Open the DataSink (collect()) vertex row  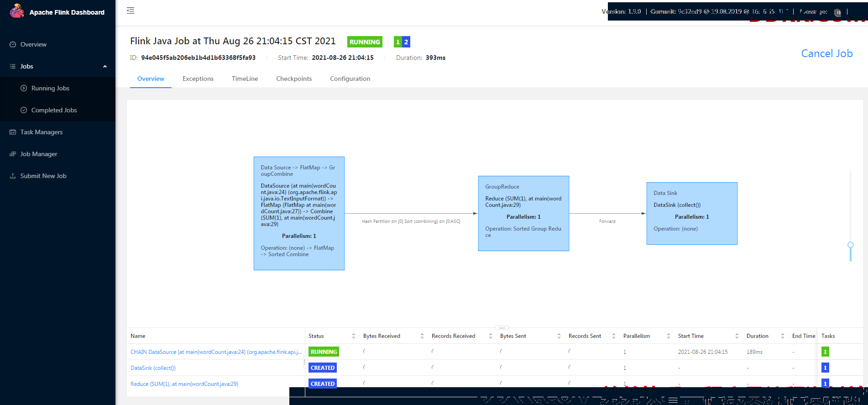pos(153,368)
